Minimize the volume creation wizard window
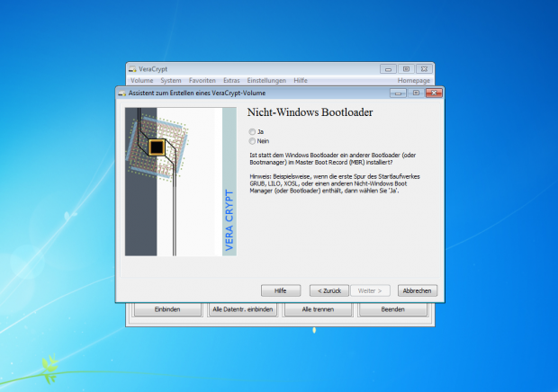The height and width of the screenshot is (392, 558). point(398,94)
